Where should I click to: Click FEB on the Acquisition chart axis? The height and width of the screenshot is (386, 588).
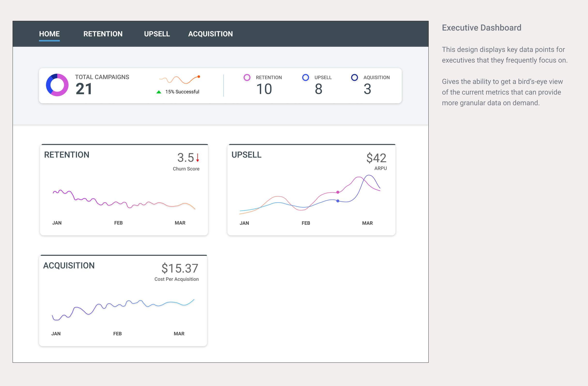(117, 334)
